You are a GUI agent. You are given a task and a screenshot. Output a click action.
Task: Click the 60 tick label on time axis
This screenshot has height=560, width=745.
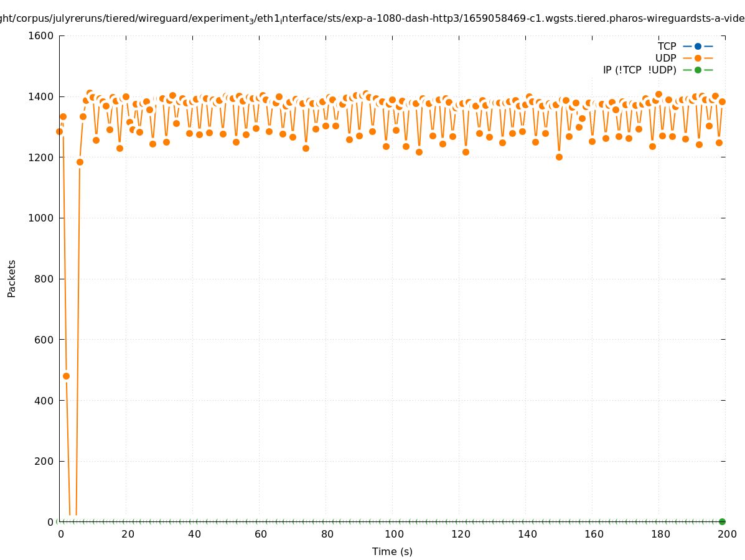coord(260,534)
